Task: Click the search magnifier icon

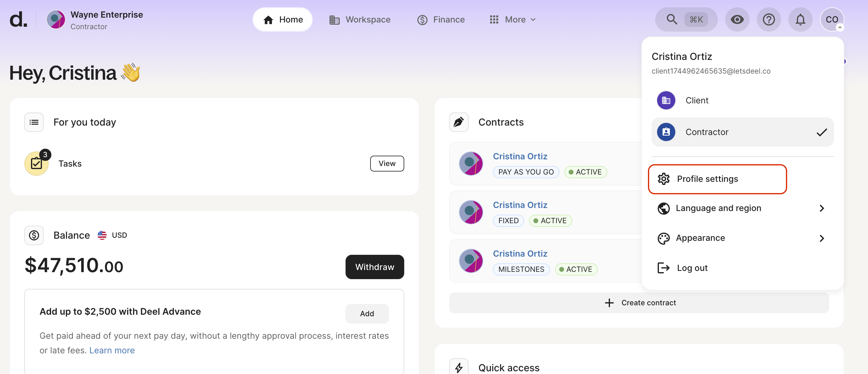Action: 671,19
